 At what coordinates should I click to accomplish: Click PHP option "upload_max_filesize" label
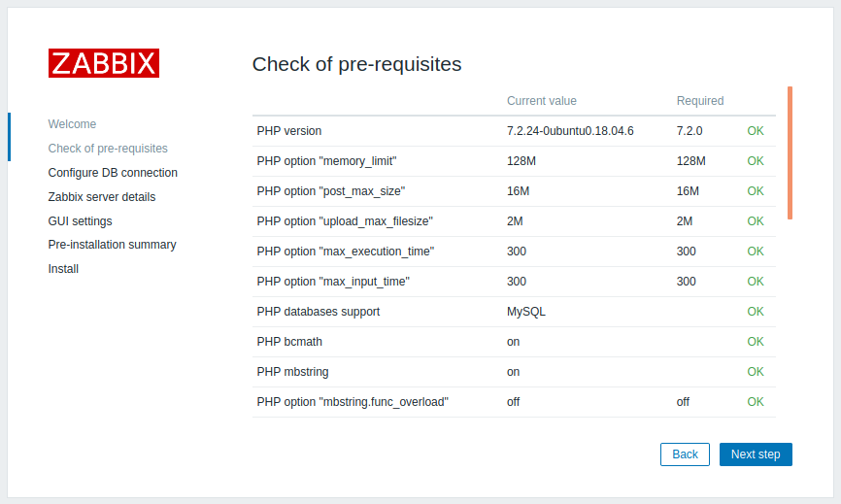pyautogui.click(x=345, y=220)
